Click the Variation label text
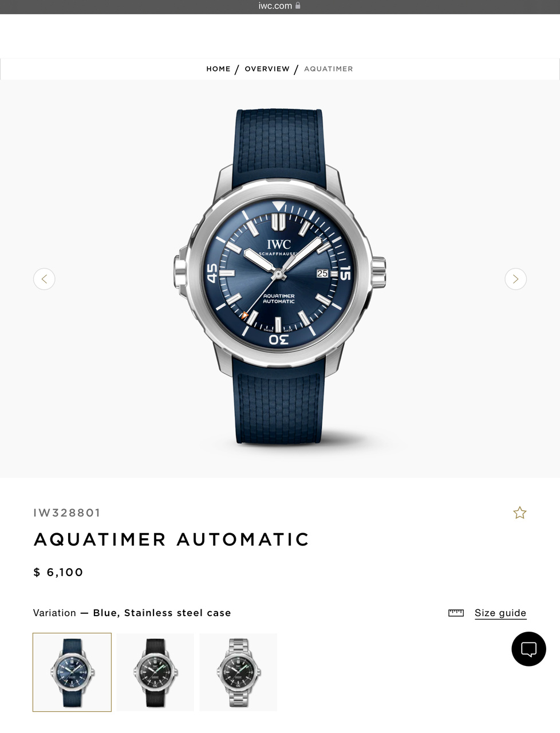This screenshot has width=560, height=733. (54, 613)
